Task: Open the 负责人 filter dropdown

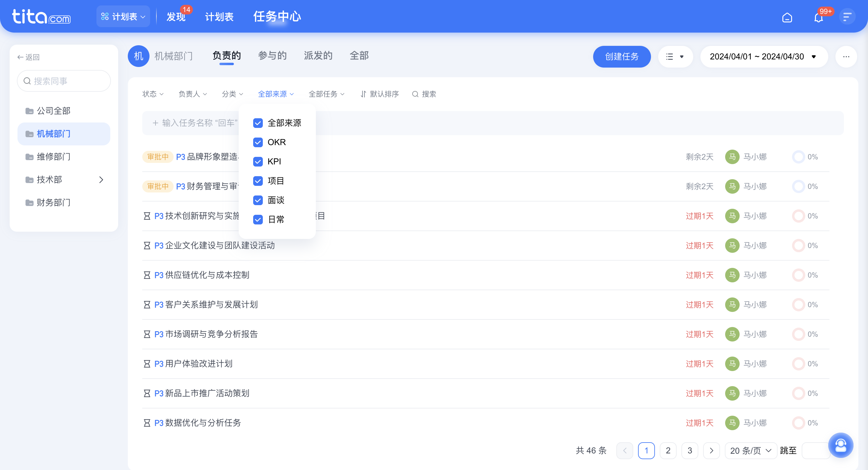Action: click(x=193, y=94)
